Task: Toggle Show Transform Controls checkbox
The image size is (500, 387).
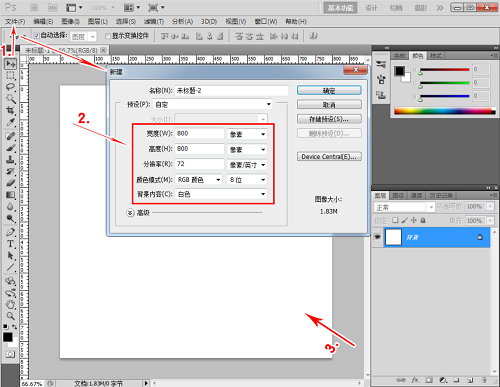Action: (x=108, y=36)
